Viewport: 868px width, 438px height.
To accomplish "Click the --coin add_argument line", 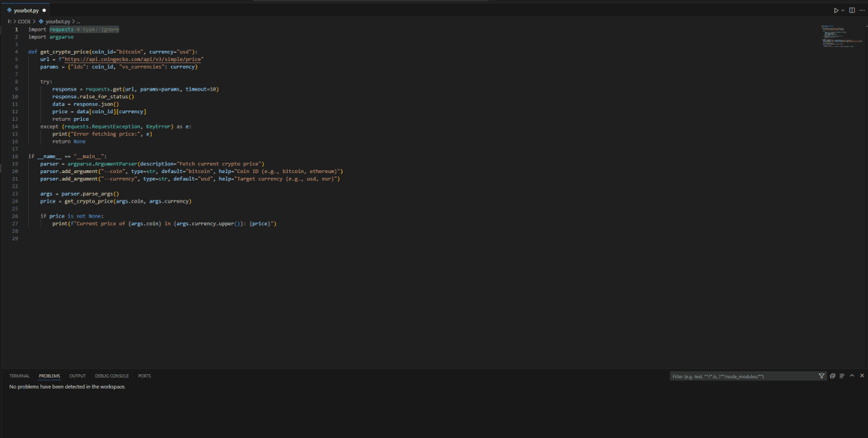I will tap(191, 171).
